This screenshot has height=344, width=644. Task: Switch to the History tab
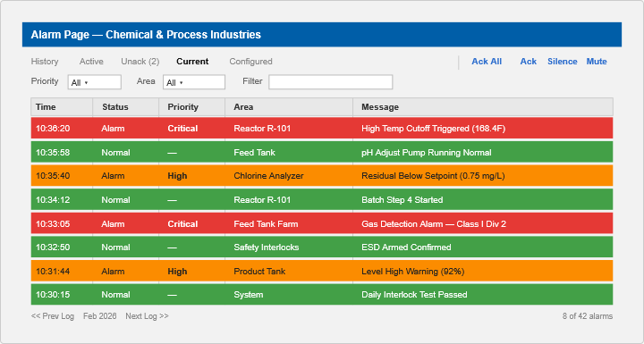point(45,61)
